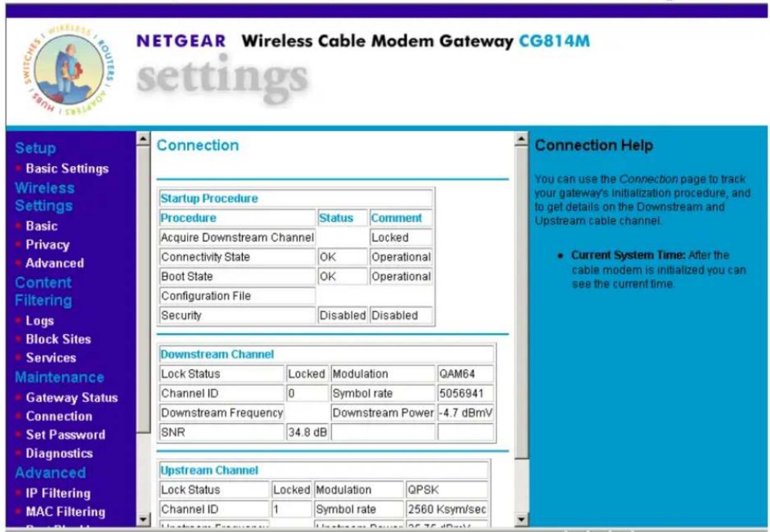View the Logs page
This screenshot has height=532, width=770.
click(x=40, y=321)
